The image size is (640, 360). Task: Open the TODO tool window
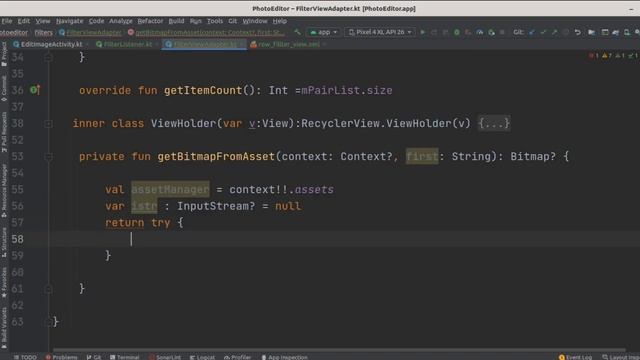(25, 357)
